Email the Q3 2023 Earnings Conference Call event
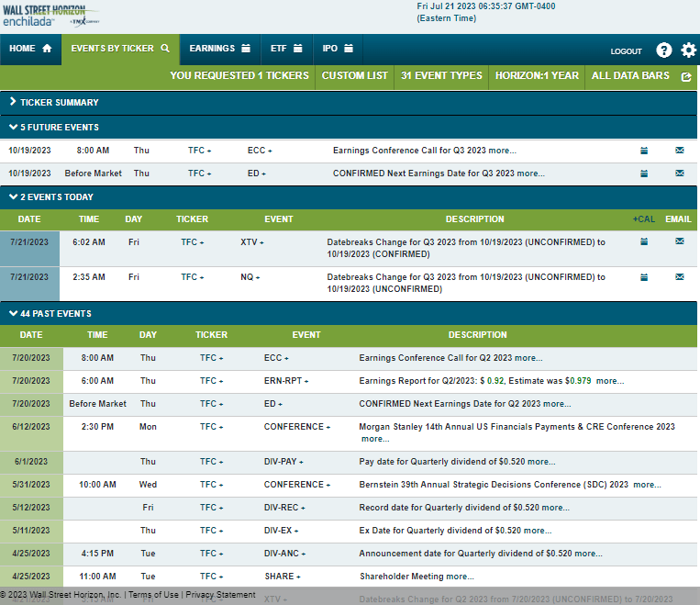The image size is (700, 605). point(680,151)
